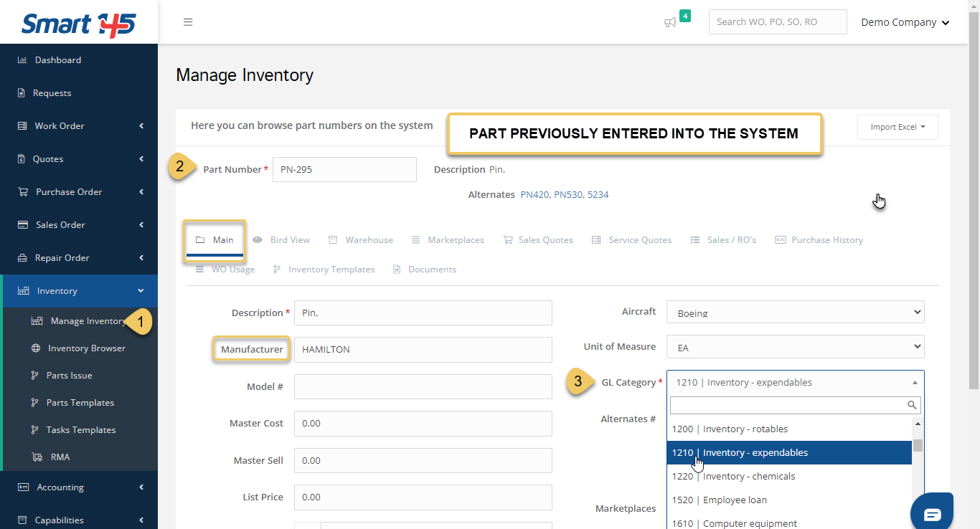Screen dimensions: 980x529
Task: Click the green notification badge showing 4
Action: [685, 16]
